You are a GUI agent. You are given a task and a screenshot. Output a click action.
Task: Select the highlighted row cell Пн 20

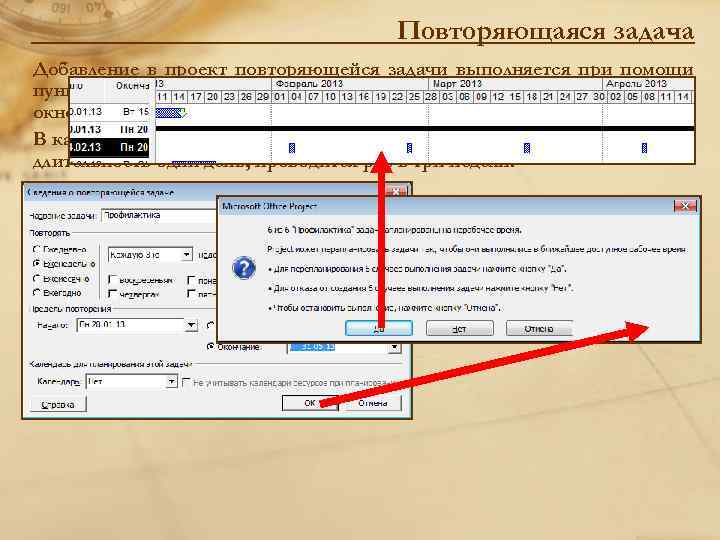pos(134,147)
